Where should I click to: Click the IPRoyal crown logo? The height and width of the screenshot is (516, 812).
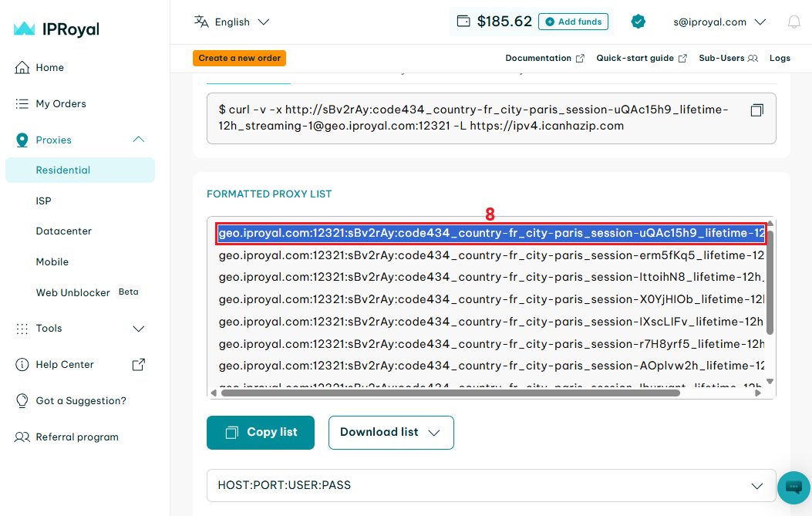pos(25,29)
